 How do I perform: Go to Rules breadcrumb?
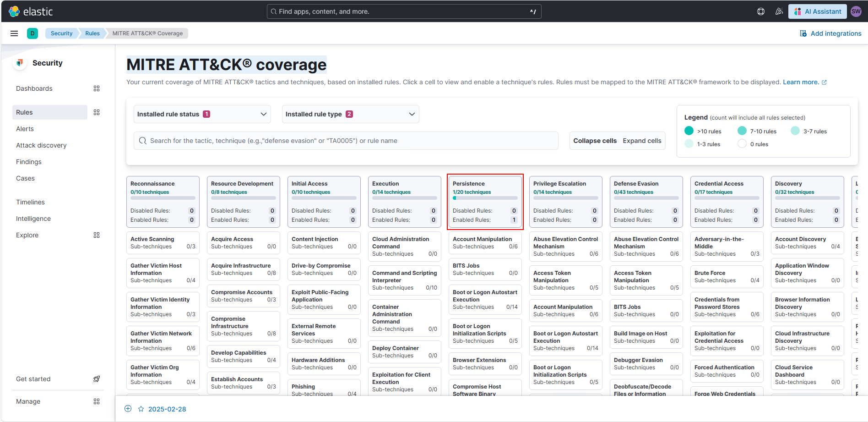[92, 33]
